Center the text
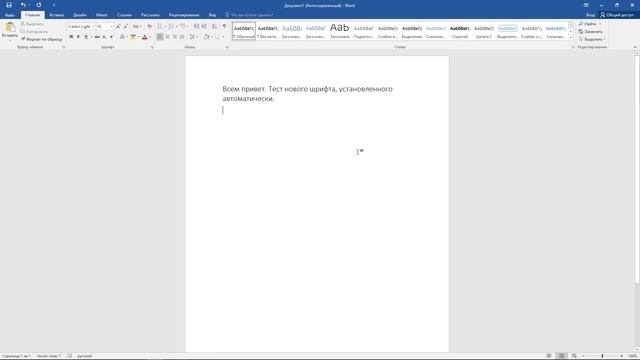Viewport: 640px width, 360px height. (x=167, y=37)
